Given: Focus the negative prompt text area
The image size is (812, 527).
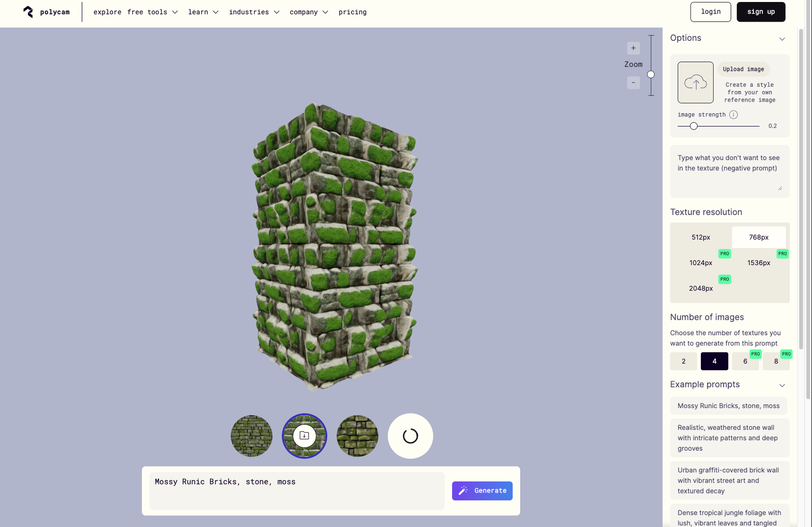Looking at the screenshot, I should [x=730, y=171].
